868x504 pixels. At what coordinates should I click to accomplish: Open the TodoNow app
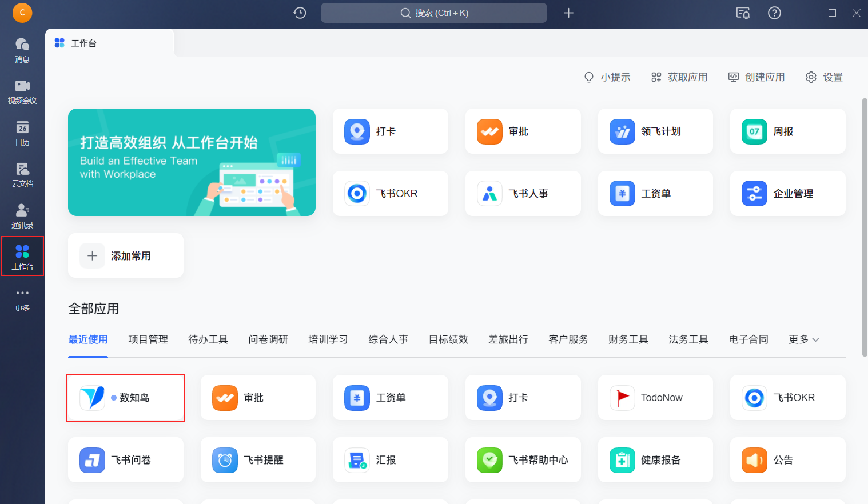(x=655, y=398)
